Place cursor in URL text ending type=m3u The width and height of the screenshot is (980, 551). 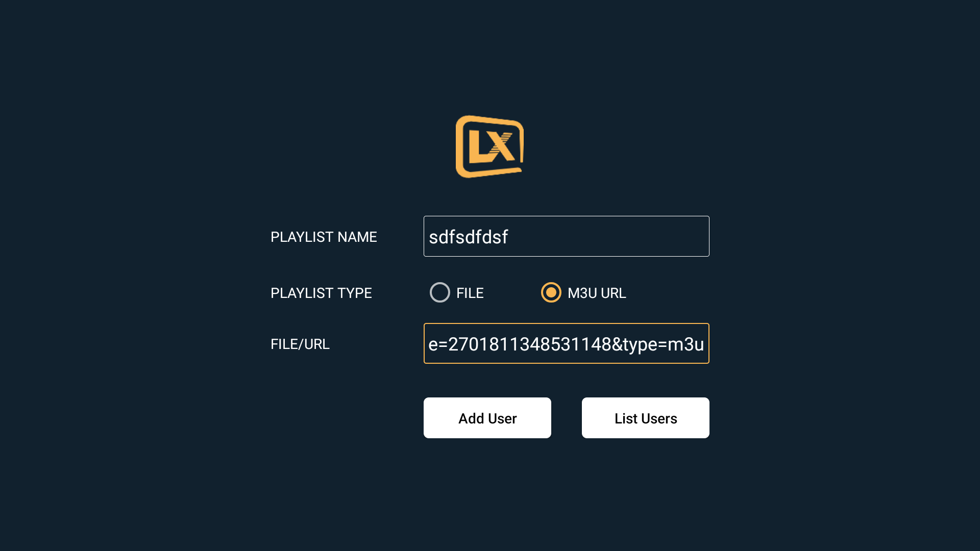pos(566,344)
